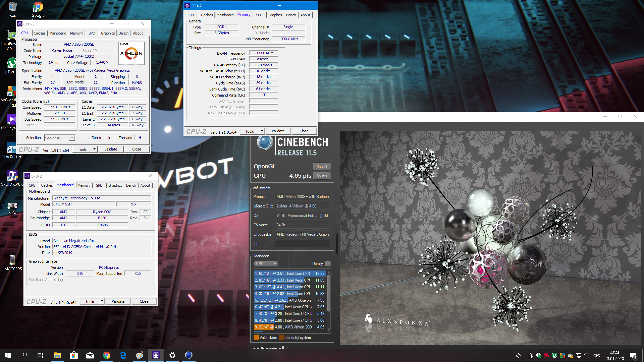Click the BIOS version F50 field
Image resolution: width=644 pixels, height=362 pixels.
(x=102, y=247)
